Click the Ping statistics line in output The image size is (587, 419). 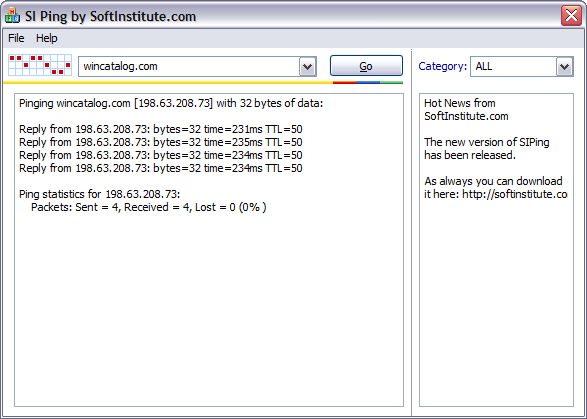click(100, 194)
